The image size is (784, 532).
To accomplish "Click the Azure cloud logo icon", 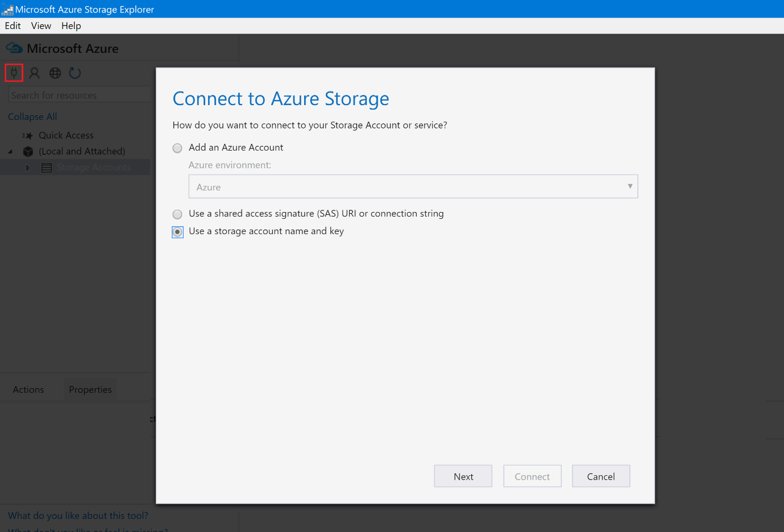I will coord(14,48).
